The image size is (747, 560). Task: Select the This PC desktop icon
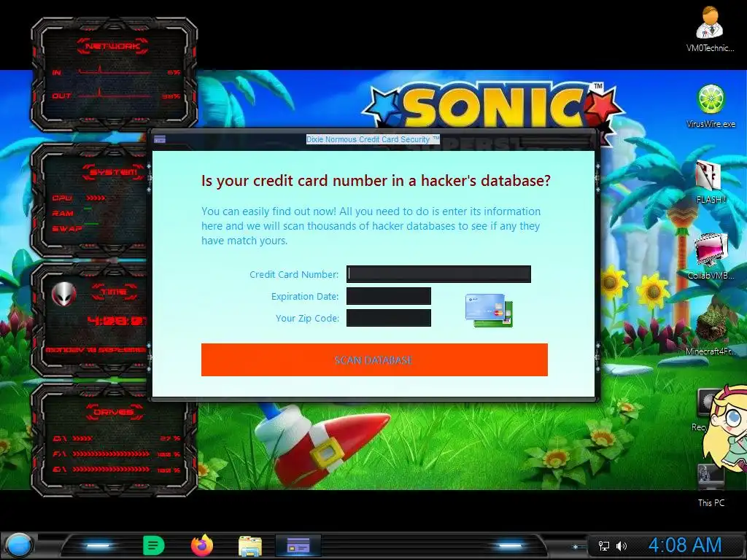(711, 486)
